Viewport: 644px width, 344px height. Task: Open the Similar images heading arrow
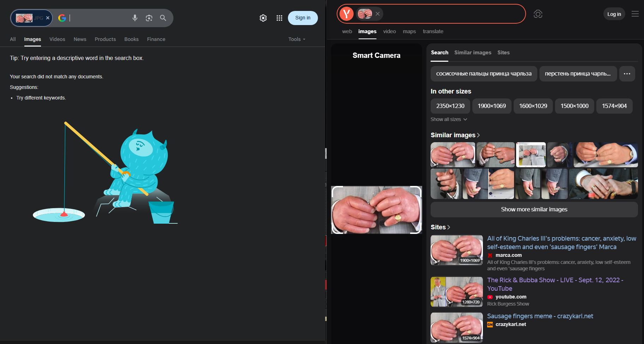coord(479,135)
